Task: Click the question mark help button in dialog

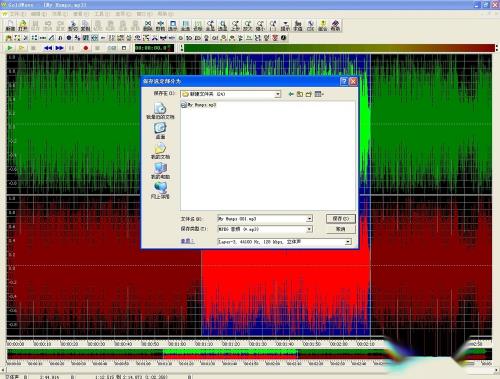Action: click(x=344, y=81)
